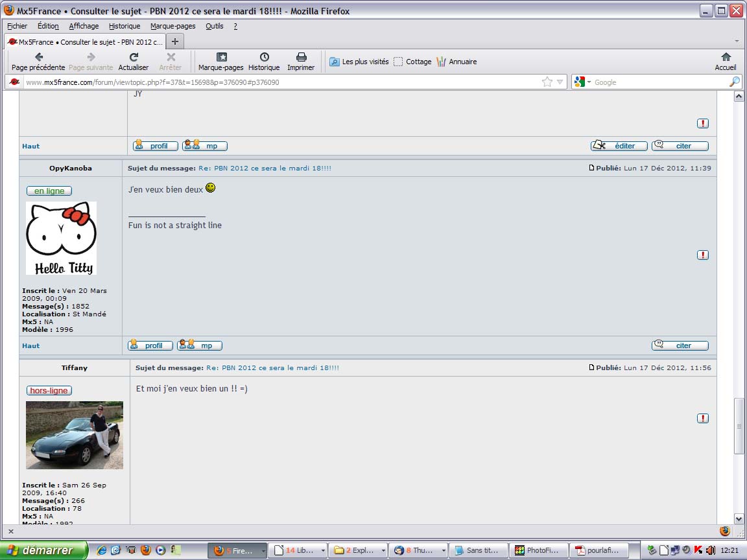Select the Mx5France forum tab

(x=86, y=42)
